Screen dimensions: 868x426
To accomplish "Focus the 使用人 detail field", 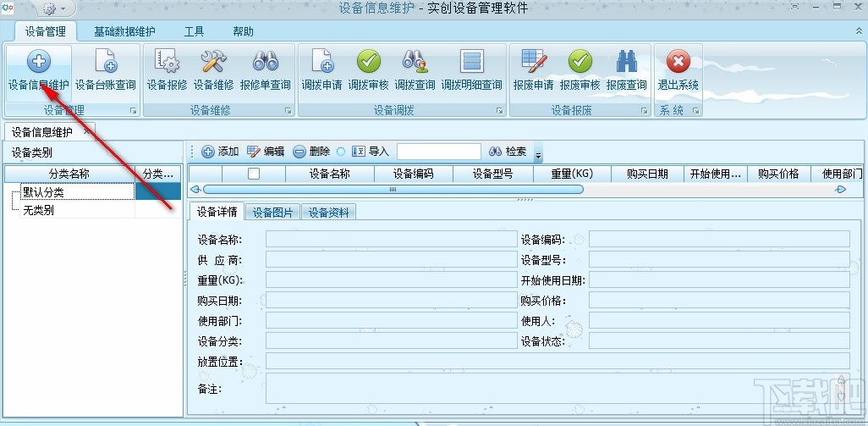I will [719, 320].
